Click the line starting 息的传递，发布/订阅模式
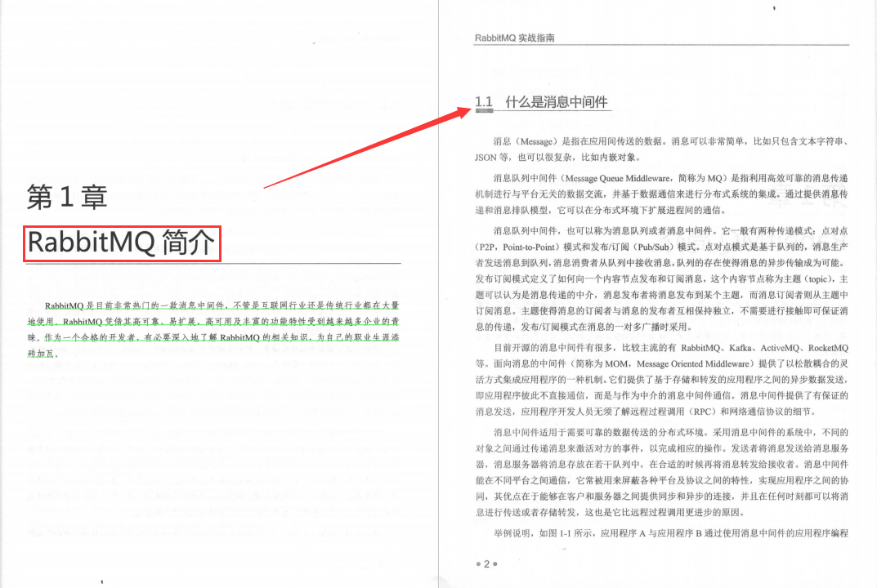 584,327
